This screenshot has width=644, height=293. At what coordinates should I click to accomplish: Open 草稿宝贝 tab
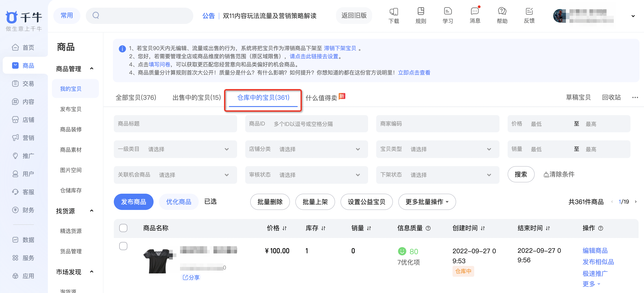[578, 98]
